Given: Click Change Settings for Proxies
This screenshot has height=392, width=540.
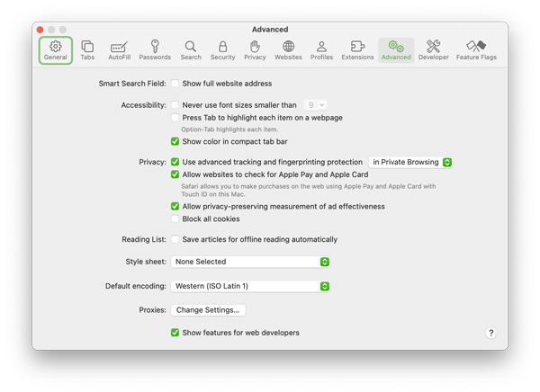Looking at the screenshot, I should (208, 310).
